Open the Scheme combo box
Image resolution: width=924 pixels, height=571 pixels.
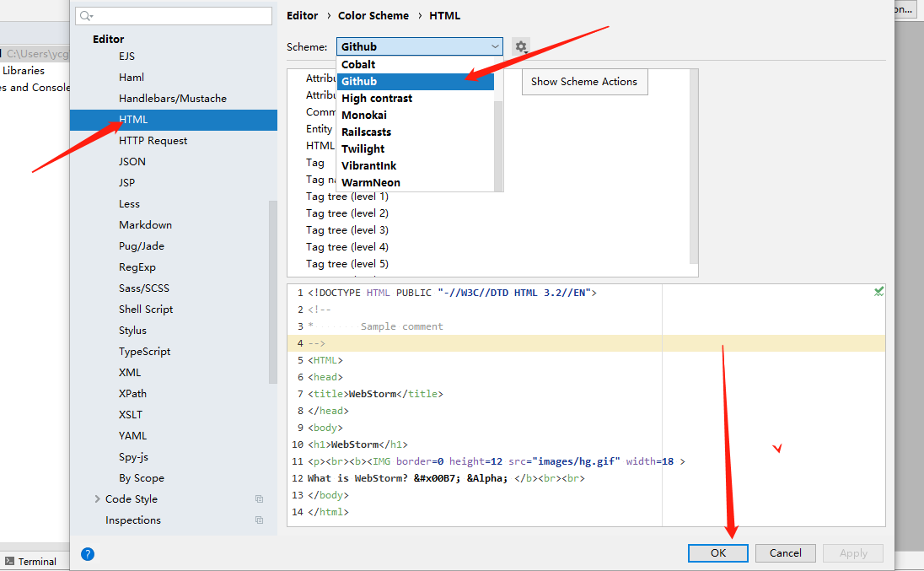click(420, 46)
